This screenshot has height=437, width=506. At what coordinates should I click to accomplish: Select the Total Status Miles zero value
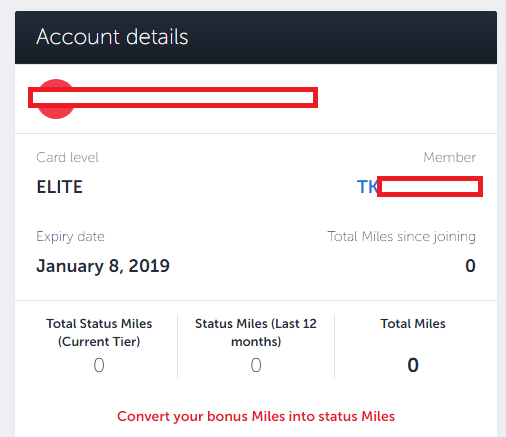click(99, 365)
